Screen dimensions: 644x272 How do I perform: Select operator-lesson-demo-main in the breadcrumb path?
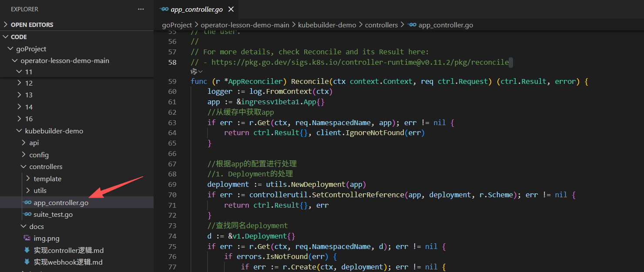pos(245,25)
